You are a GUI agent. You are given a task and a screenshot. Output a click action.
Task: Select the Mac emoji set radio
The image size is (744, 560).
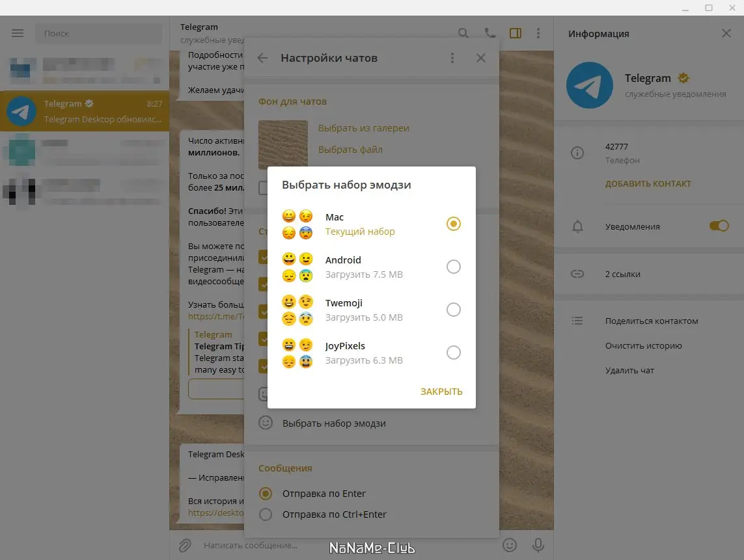tap(454, 224)
